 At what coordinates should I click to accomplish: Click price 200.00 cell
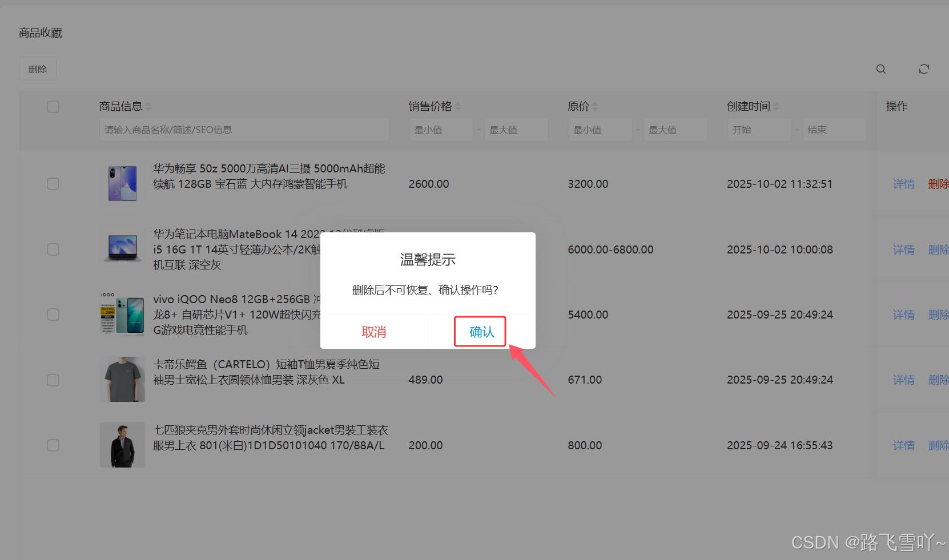[425, 445]
